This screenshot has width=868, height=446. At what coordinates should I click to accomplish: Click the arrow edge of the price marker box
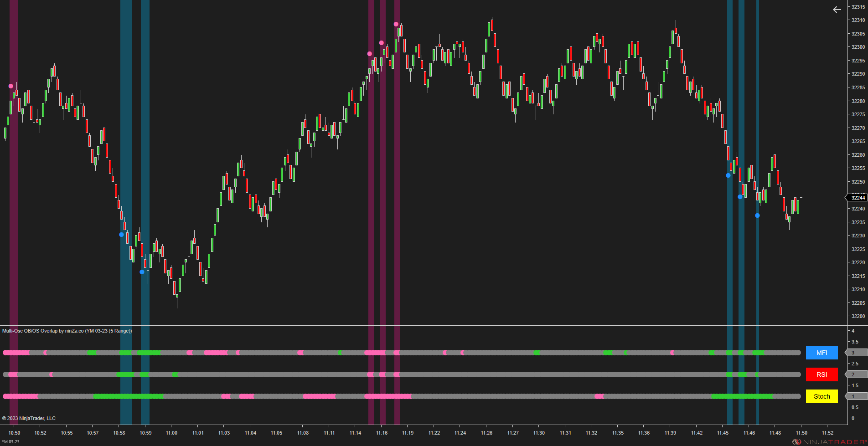pos(847,197)
